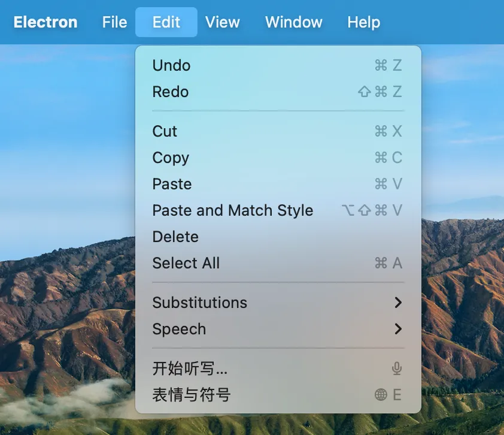Click the microphone icon next to 开始听写
This screenshot has width=504, height=435.
[397, 369]
